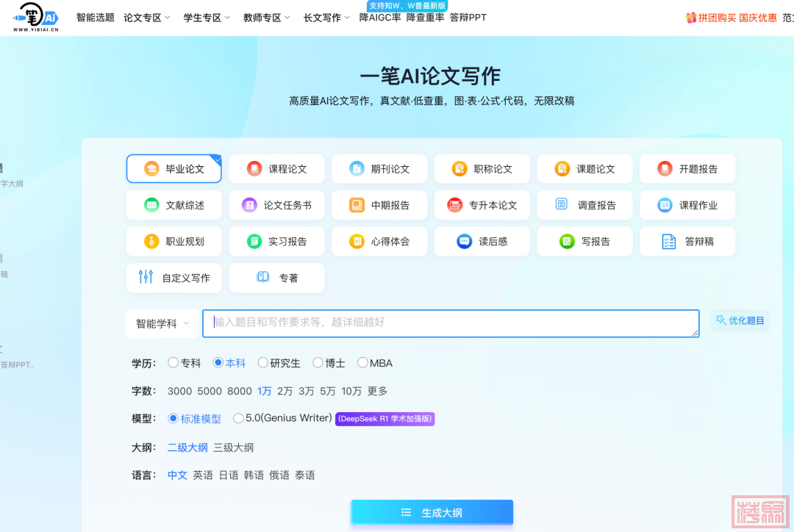Click the 生成大纲 generate outline button
Image resolution: width=794 pixels, height=532 pixels.
(x=432, y=513)
